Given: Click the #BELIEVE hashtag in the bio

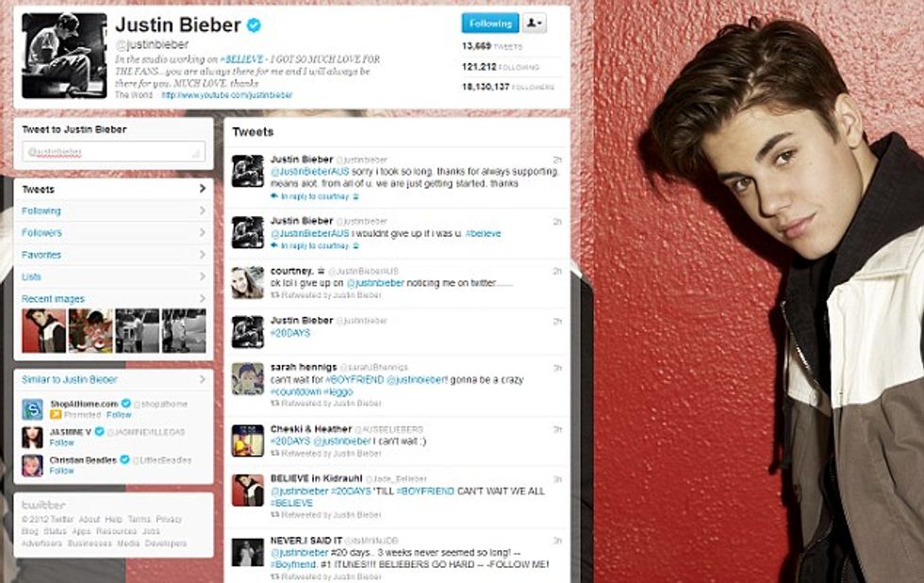Looking at the screenshot, I should (241, 58).
